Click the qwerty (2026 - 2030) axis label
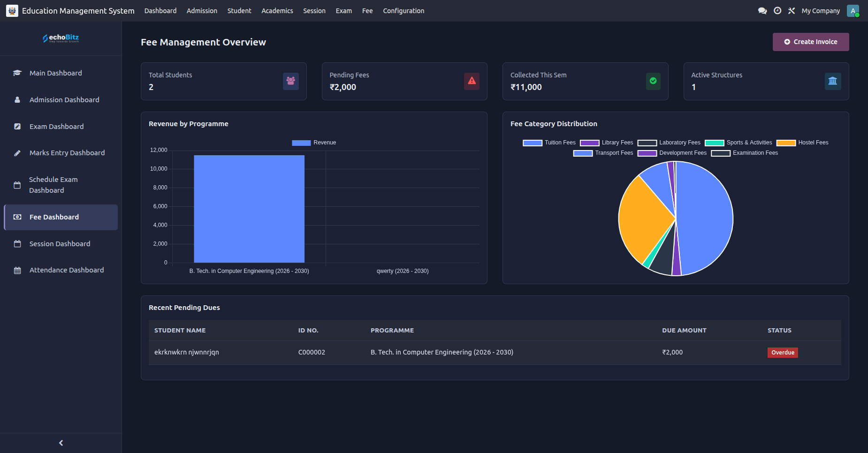The image size is (868, 453). [x=403, y=271]
